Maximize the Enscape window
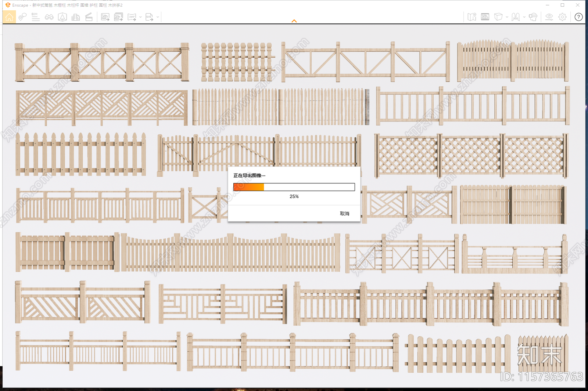Screen dimensions: 588x391 [x=562, y=5]
